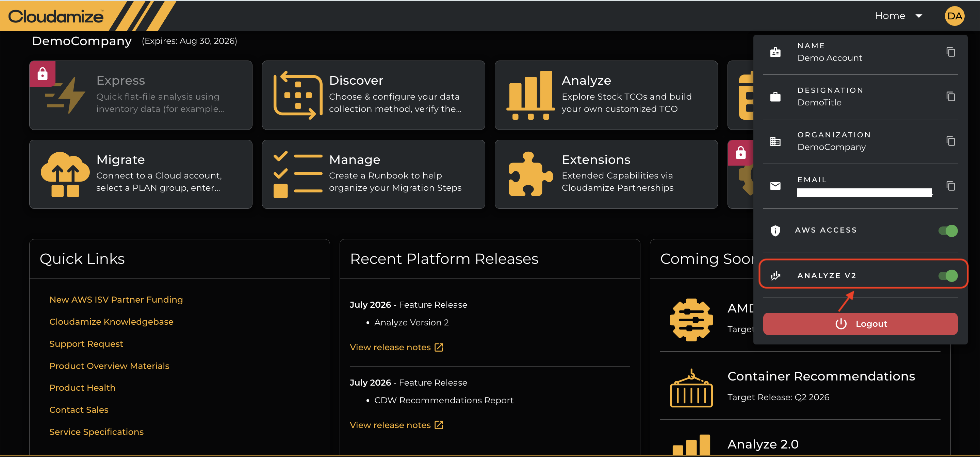Click the Target Release: Q2 2026 text
Screen dimensions: 980x457
[778, 397]
